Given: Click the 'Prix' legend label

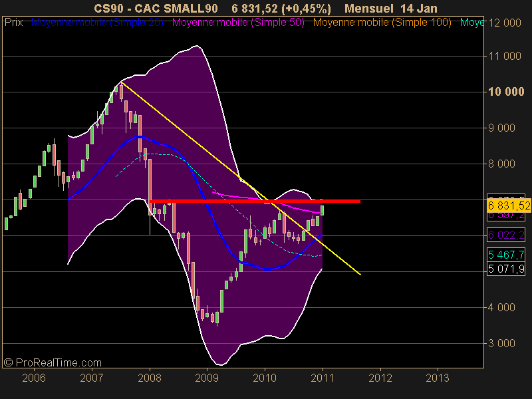Looking at the screenshot, I should coord(13,23).
